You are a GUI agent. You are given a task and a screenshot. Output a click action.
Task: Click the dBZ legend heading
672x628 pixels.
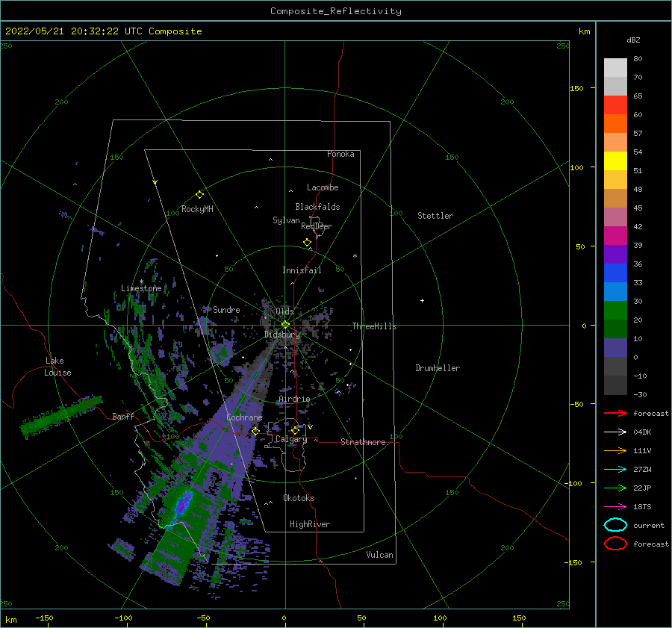click(633, 40)
